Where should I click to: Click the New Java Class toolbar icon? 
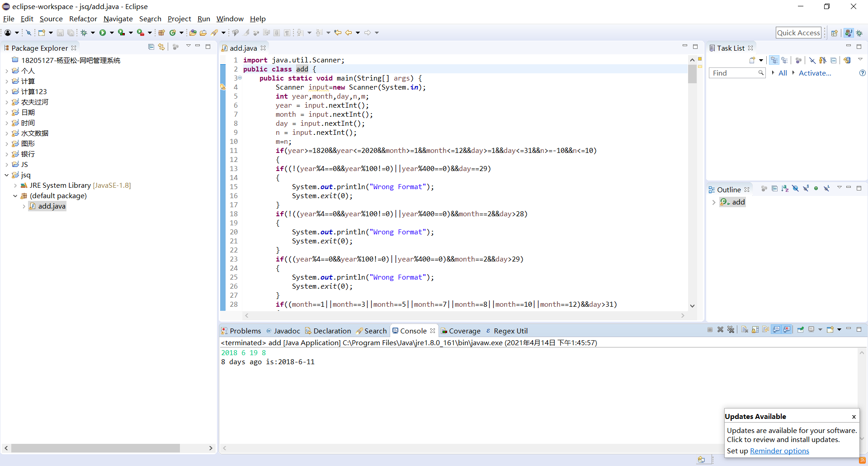click(173, 33)
